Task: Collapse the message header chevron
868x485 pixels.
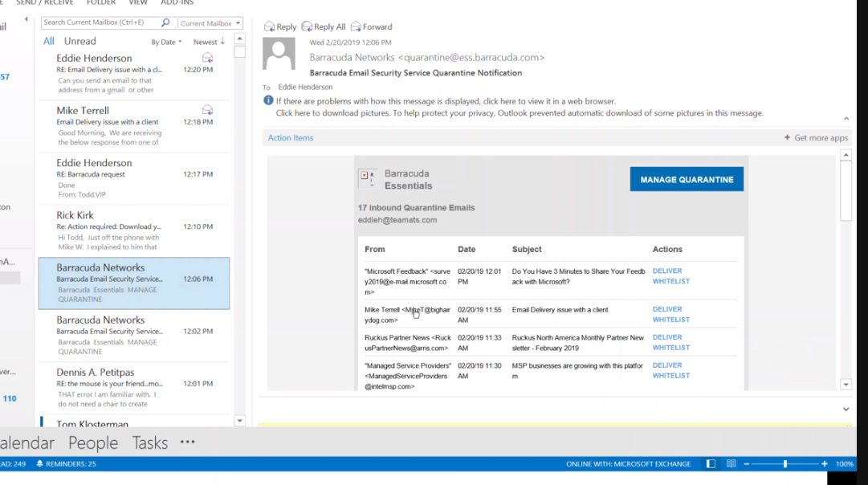Action: point(846,119)
